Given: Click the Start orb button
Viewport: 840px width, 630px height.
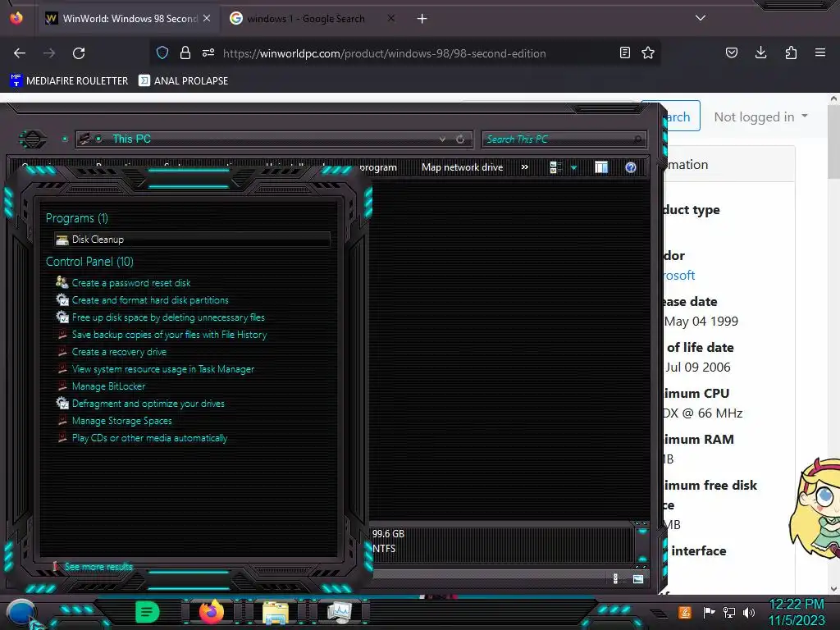Looking at the screenshot, I should 21,613.
